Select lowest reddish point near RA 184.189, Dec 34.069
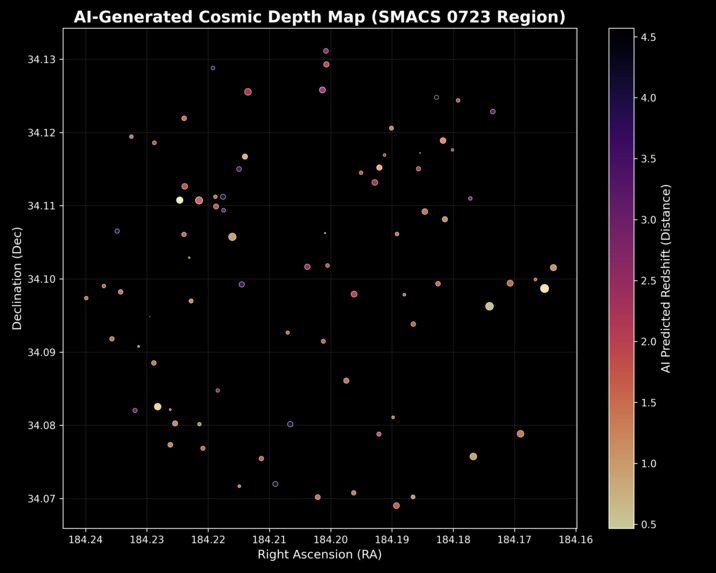This screenshot has width=716, height=573. [x=396, y=506]
